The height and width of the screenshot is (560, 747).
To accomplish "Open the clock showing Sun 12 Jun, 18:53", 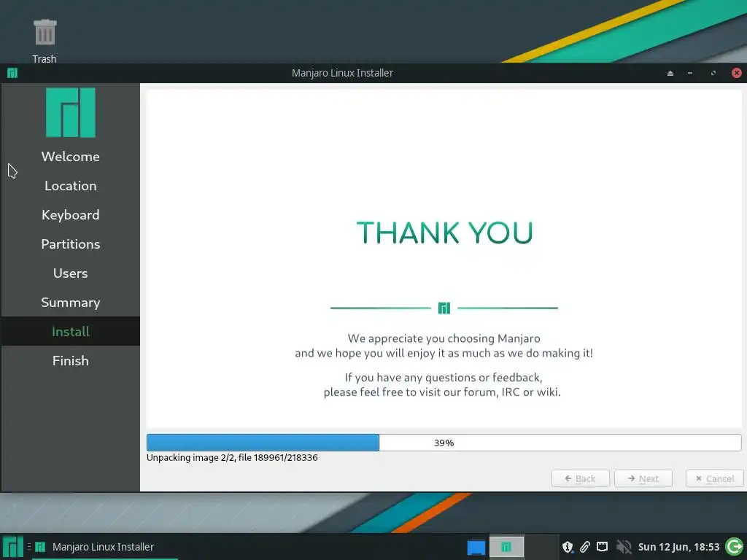I will point(678,547).
